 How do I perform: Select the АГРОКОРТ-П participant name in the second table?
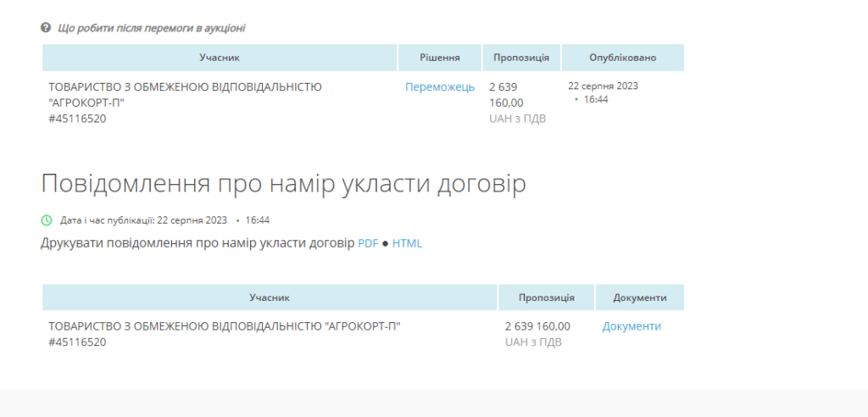(224, 326)
